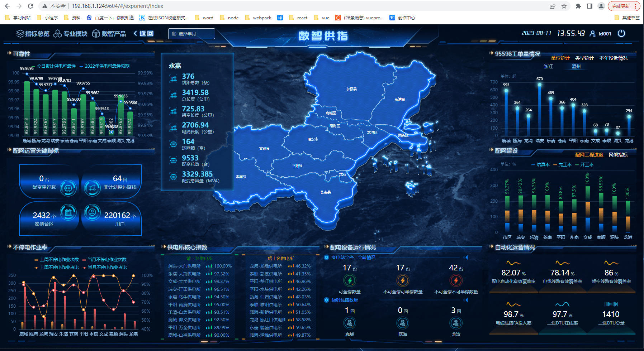Viewport: 644px width, 351px height.
Task: Click the 完成更新 browser update button
Action: [624, 6]
